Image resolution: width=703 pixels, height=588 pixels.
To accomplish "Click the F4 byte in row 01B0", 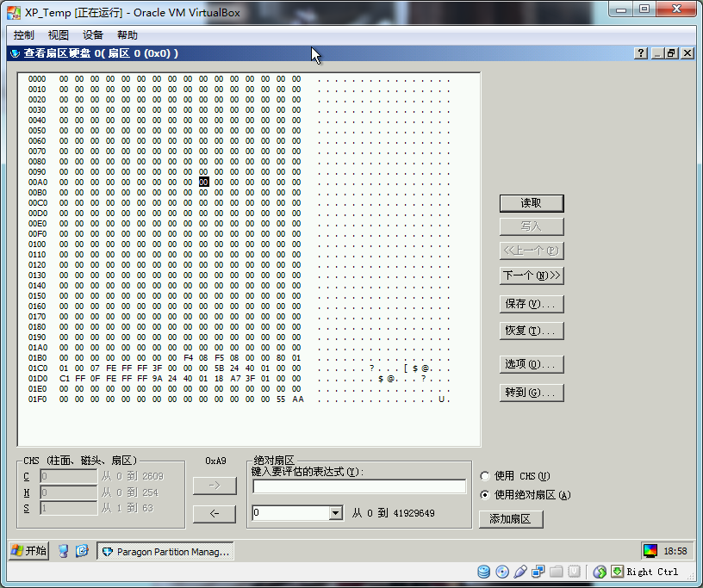I will (x=188, y=358).
